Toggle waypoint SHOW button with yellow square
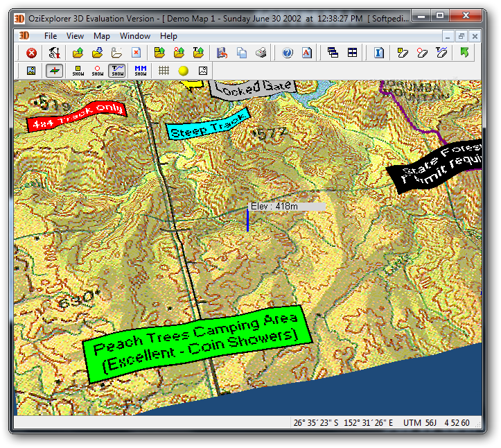 pos(78,71)
